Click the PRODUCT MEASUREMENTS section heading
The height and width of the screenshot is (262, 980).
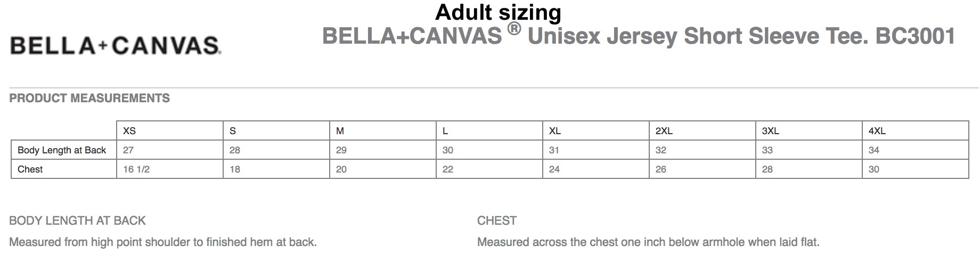point(89,98)
